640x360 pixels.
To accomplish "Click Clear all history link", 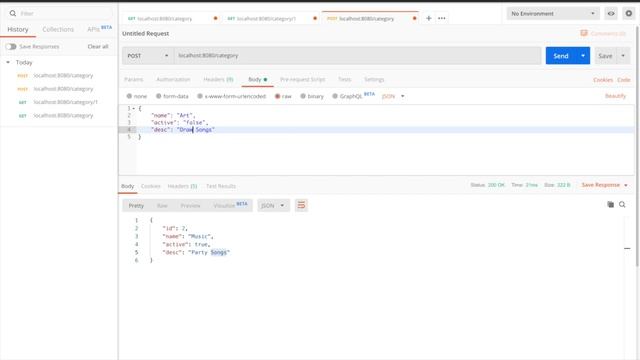I will pos(98,47).
